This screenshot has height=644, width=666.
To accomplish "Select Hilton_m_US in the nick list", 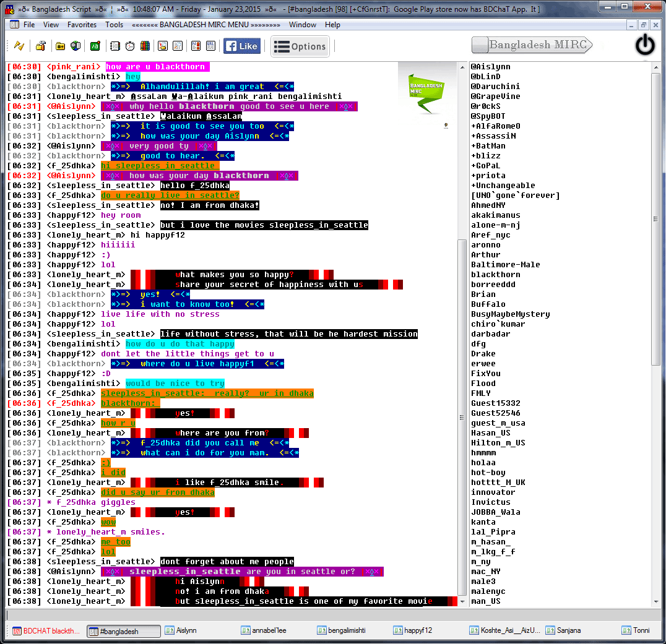I will (x=498, y=443).
